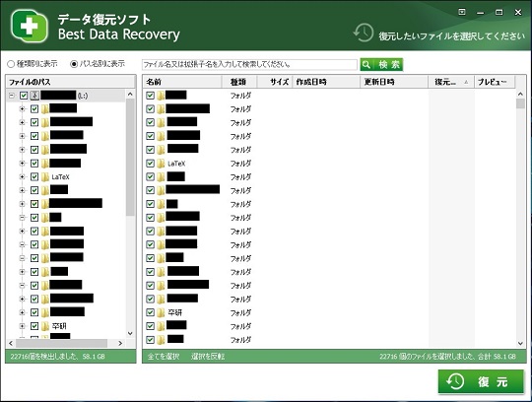532x402 pixels.
Task: Click the 卒研 folder icon in the tree
Action: (44, 326)
